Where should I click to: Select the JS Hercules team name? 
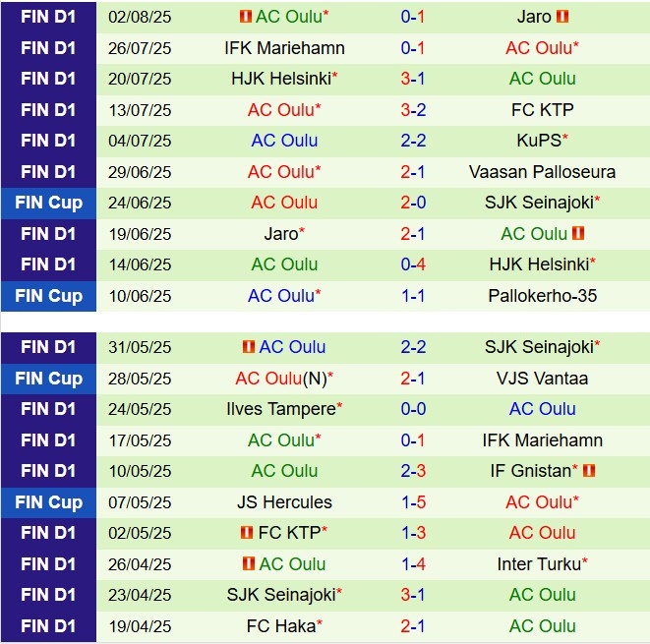point(284,502)
